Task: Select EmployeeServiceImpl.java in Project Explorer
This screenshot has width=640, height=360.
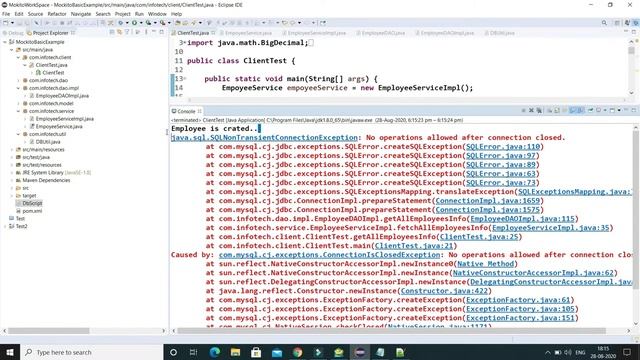Action: point(64,119)
